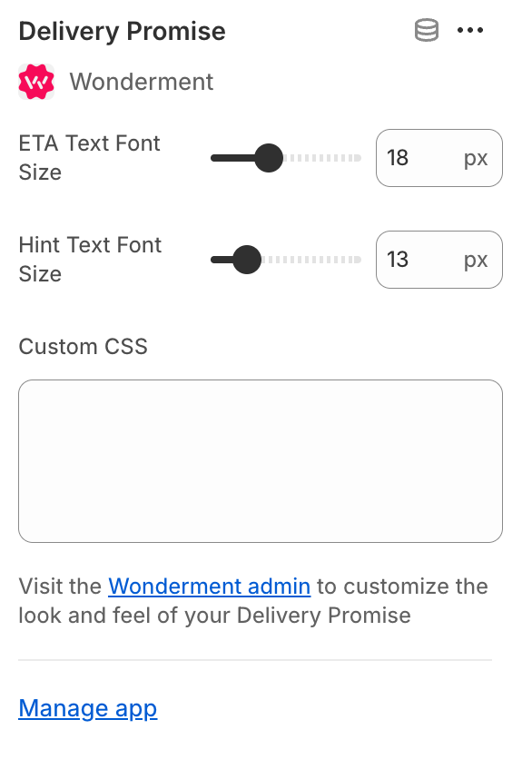Click the Manage app link

pos(88,708)
